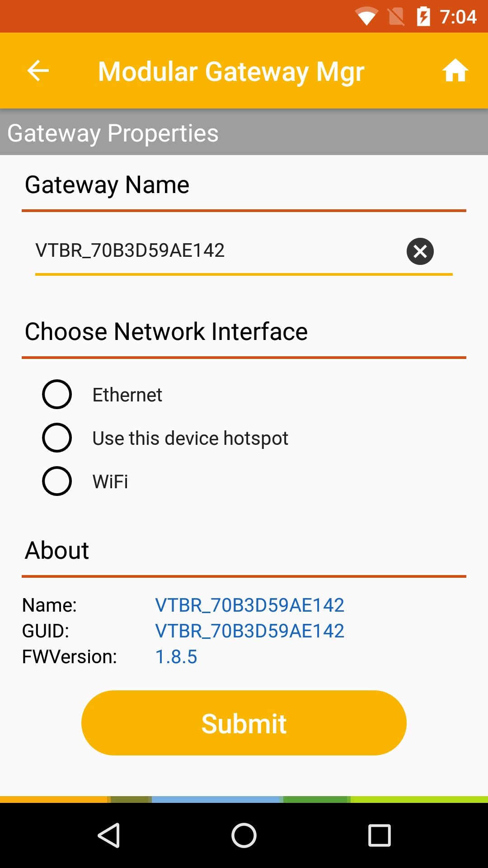
Task: Go to home via house icon
Action: coord(455,71)
